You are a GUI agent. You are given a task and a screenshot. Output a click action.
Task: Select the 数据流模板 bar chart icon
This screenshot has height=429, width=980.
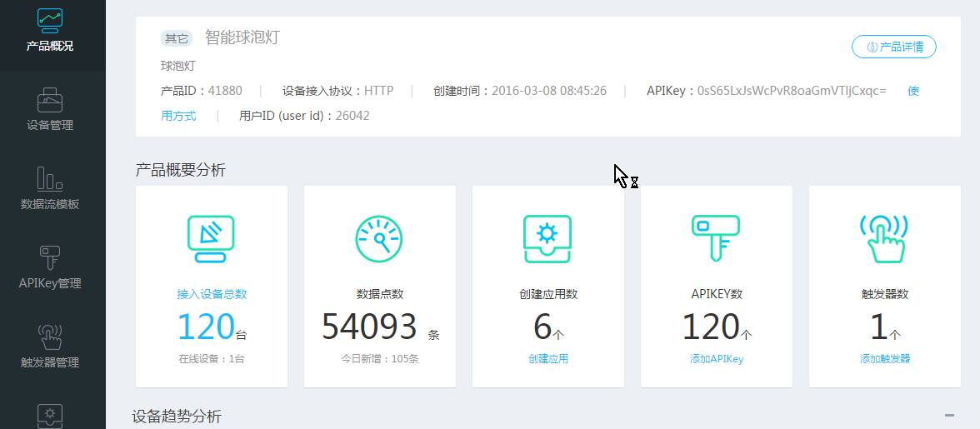pos(49,178)
